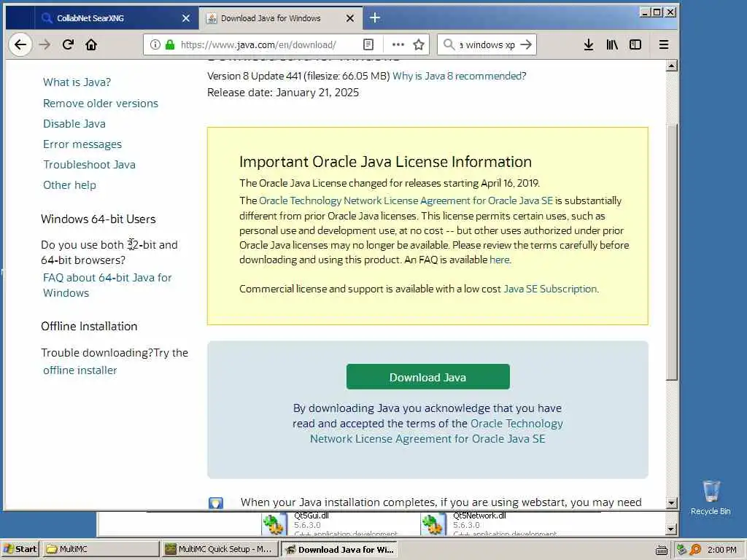Screen dimensions: 747x560
Task: Switch to the CollabNet SearXNG tab
Action: click(116, 18)
